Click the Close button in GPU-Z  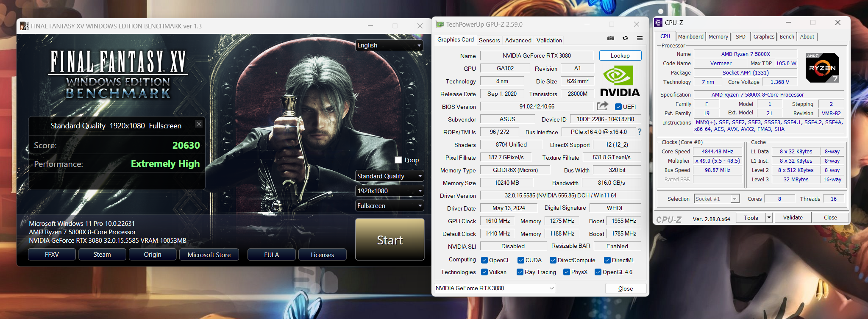[x=626, y=288]
